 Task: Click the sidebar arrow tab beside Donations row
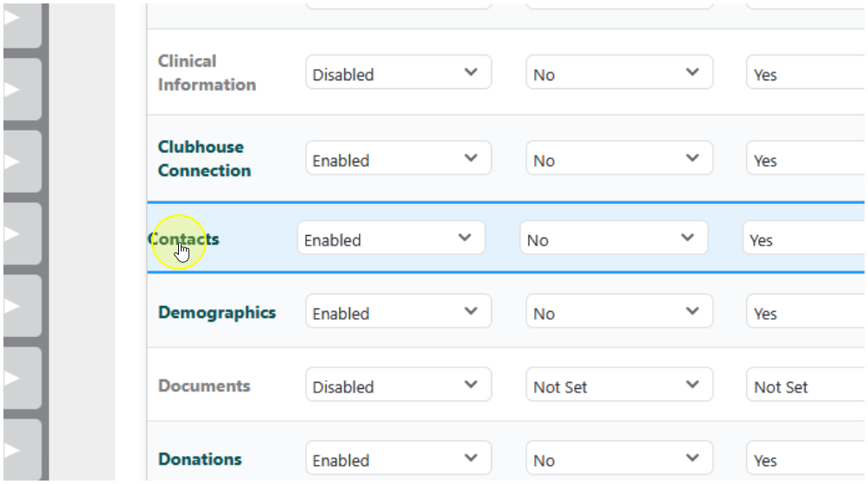tap(19, 449)
